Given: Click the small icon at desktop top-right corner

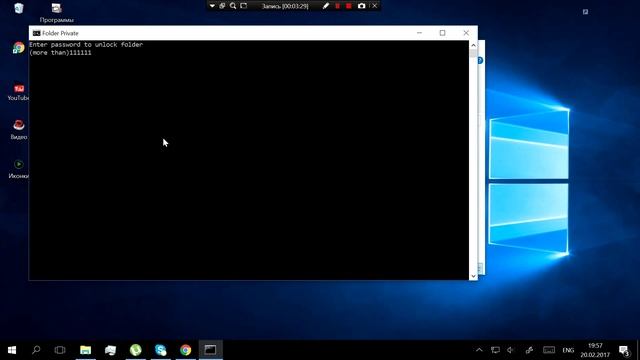Looking at the screenshot, I should pos(585,12).
